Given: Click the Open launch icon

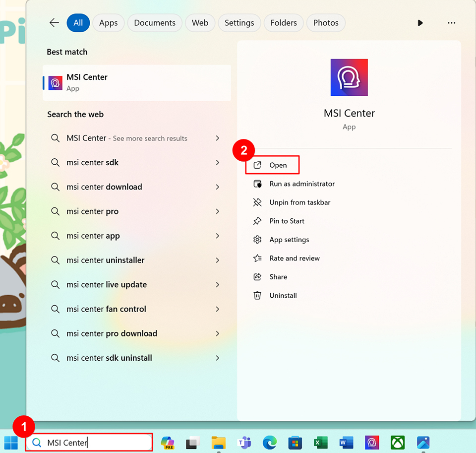Looking at the screenshot, I should 257,165.
